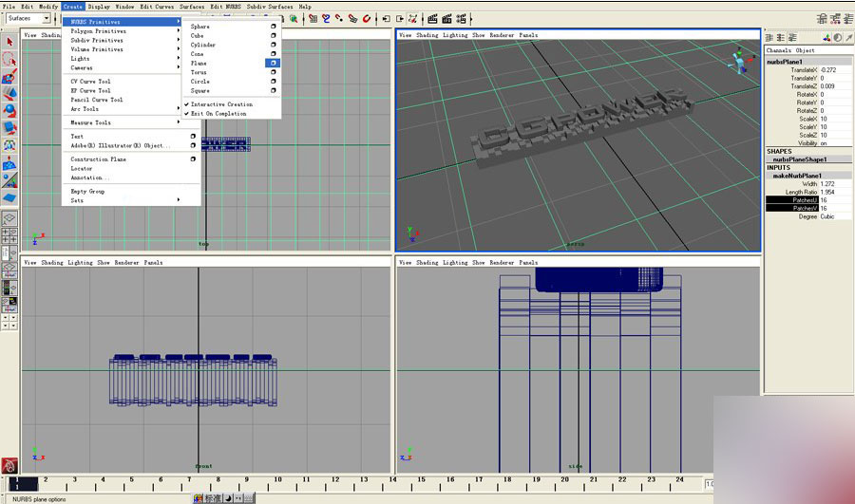Viewport: 855px width, 504px height.
Task: Choose the Paint Selection tool in toolbox
Action: (9, 77)
